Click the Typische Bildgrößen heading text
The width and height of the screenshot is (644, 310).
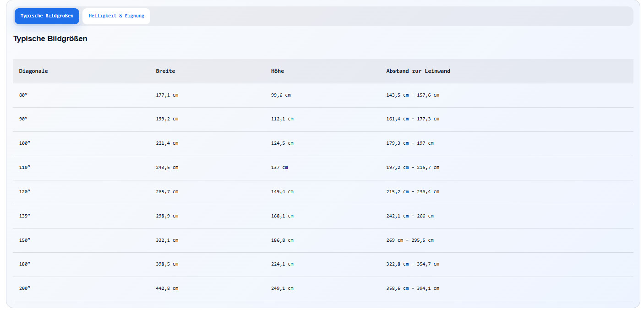[50, 39]
